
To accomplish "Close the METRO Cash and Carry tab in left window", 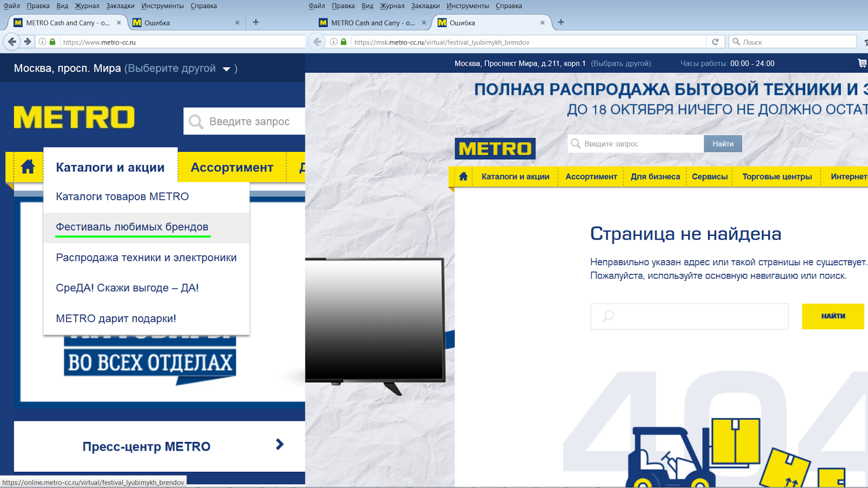I will pyautogui.click(x=119, y=23).
